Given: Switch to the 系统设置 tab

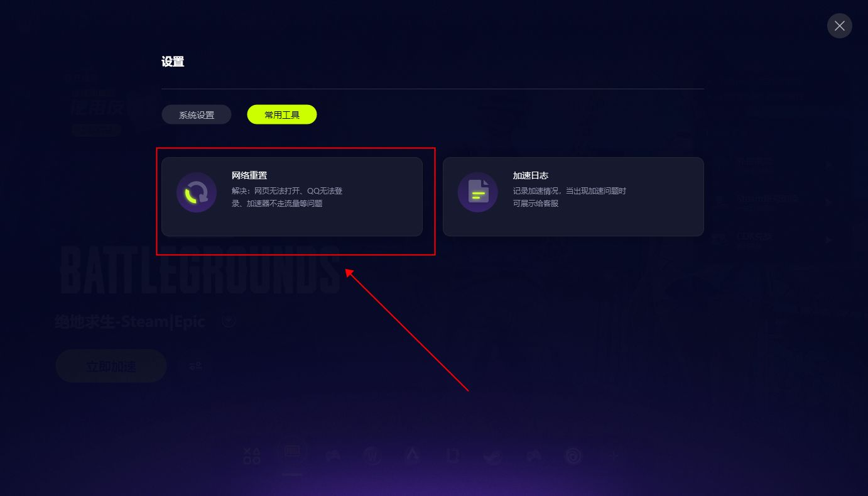Looking at the screenshot, I should (197, 114).
